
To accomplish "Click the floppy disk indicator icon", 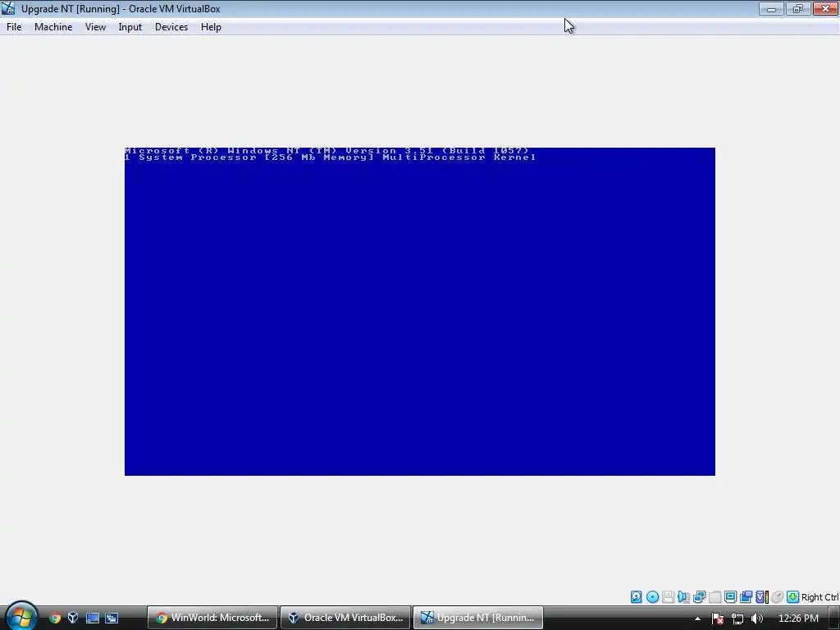I will click(x=668, y=597).
